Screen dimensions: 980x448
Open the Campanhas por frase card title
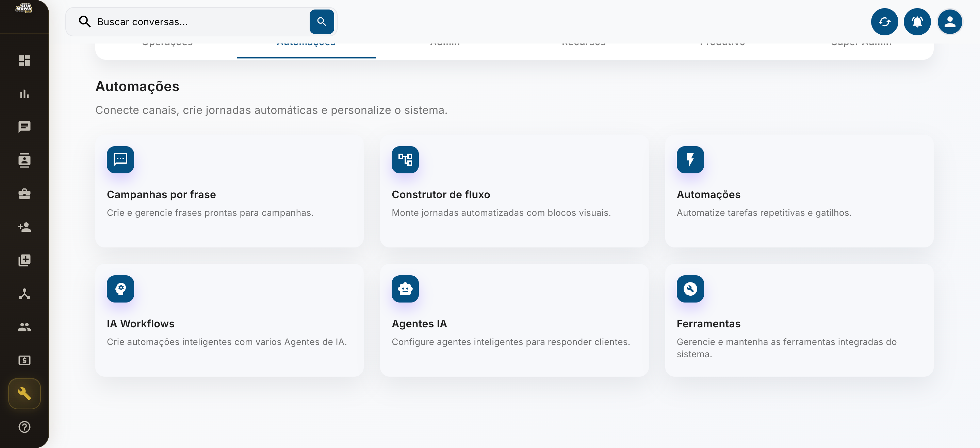point(161,194)
